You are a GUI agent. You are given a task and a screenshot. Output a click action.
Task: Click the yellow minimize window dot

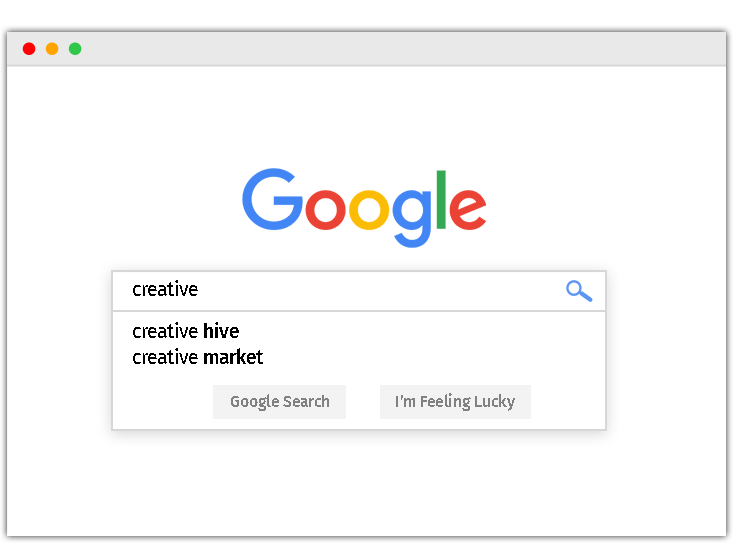click(x=52, y=49)
